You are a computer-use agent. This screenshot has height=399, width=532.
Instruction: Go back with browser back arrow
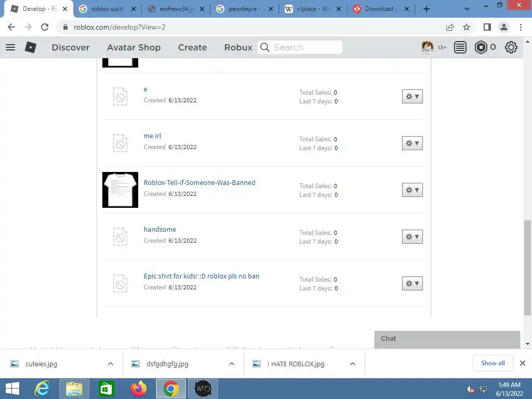click(11, 27)
